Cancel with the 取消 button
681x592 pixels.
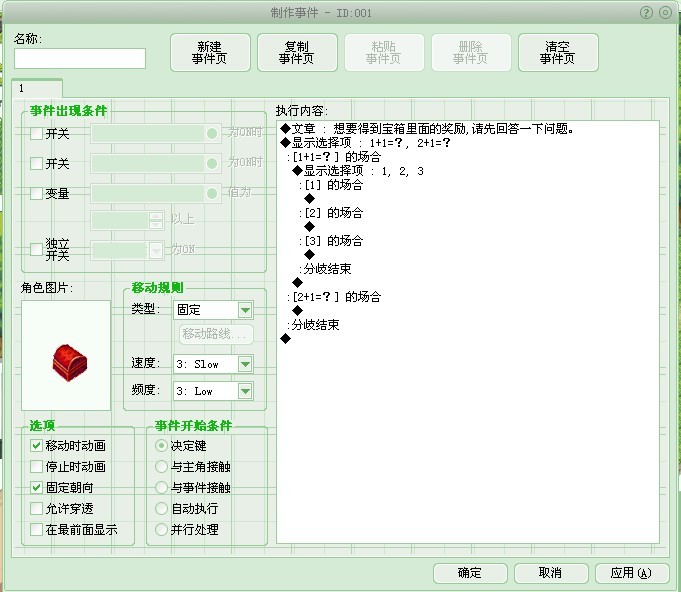[x=551, y=573]
